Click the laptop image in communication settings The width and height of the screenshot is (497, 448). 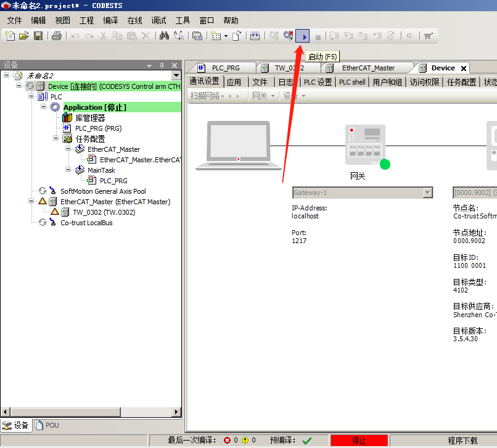239,146
